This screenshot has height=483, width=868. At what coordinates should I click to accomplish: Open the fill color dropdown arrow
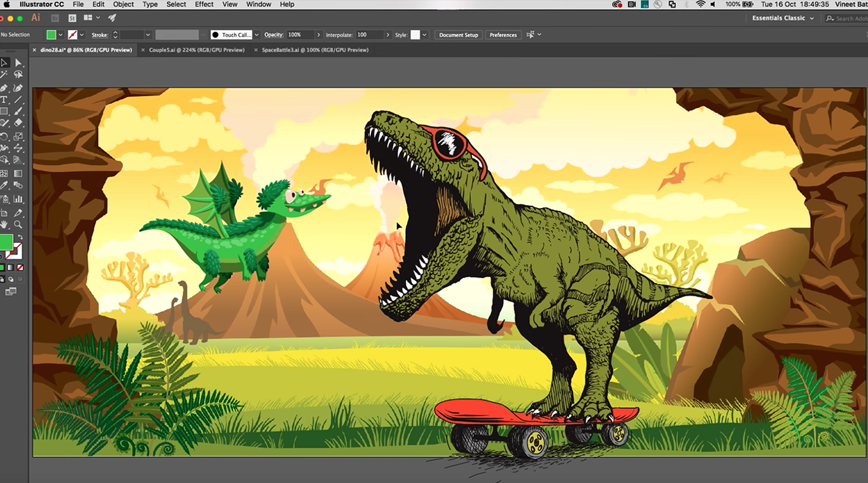click(x=60, y=35)
